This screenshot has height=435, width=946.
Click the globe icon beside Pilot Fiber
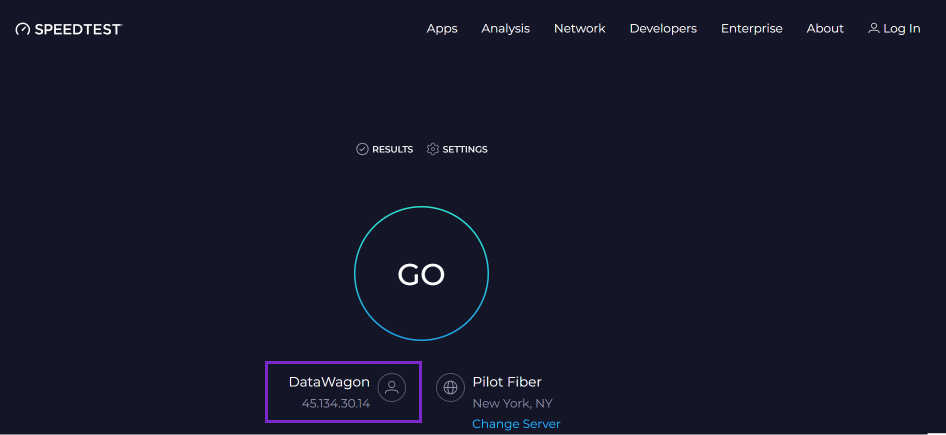[451, 387]
